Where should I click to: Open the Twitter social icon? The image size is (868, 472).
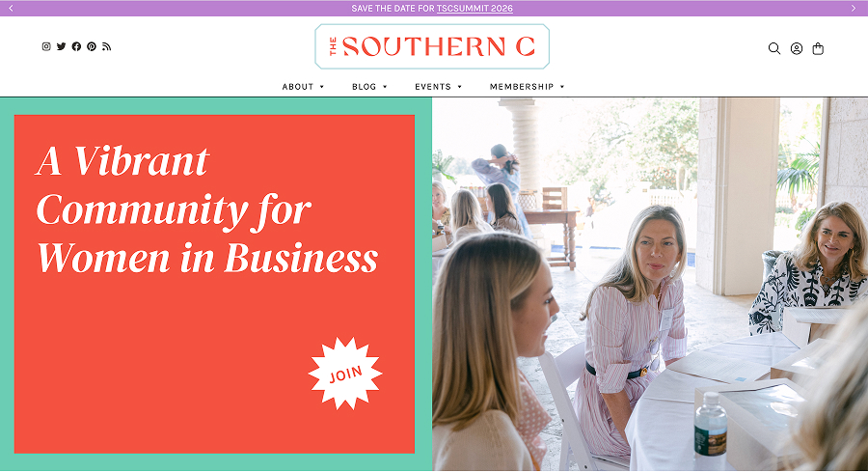click(62, 46)
